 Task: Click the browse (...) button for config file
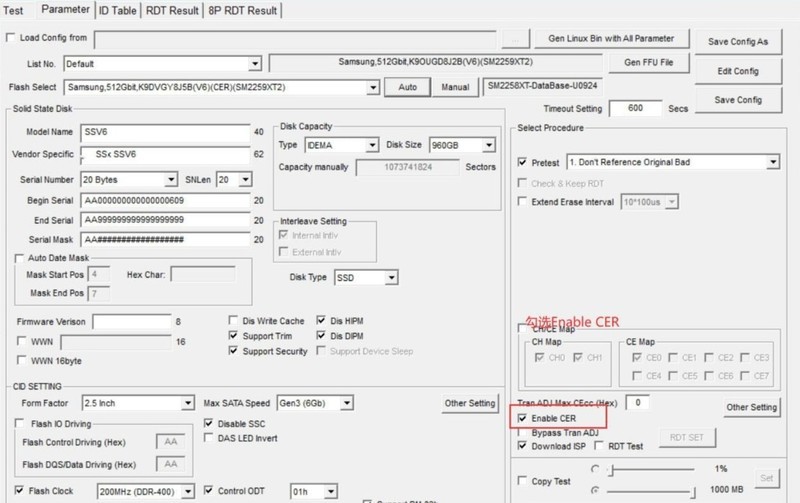(515, 39)
